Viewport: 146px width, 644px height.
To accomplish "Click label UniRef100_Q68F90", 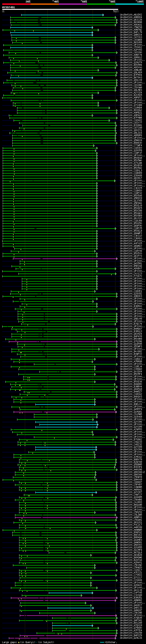I will point(131,226).
